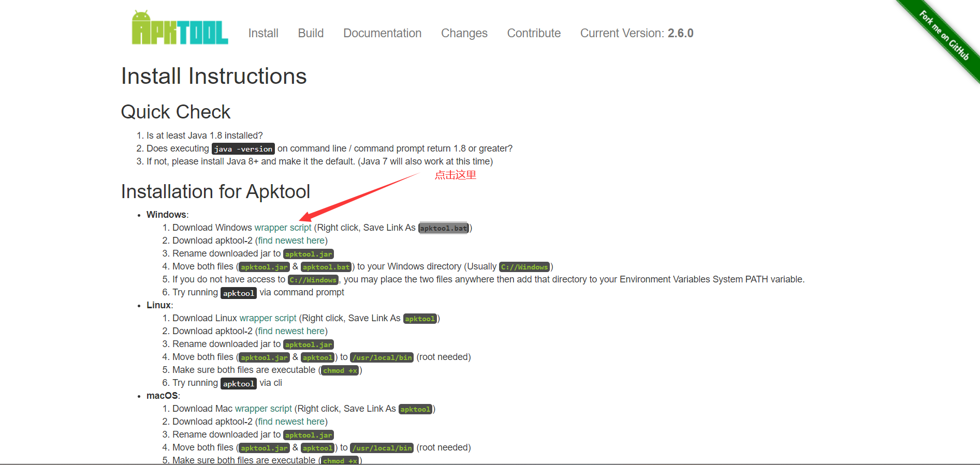Click /usr/local/bin code in macOS step 4

pyautogui.click(x=382, y=448)
